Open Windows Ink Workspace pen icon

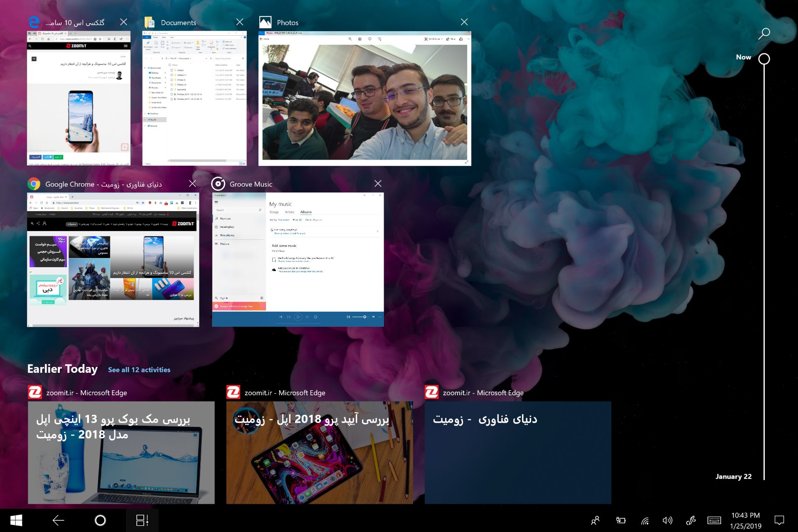pos(691,520)
